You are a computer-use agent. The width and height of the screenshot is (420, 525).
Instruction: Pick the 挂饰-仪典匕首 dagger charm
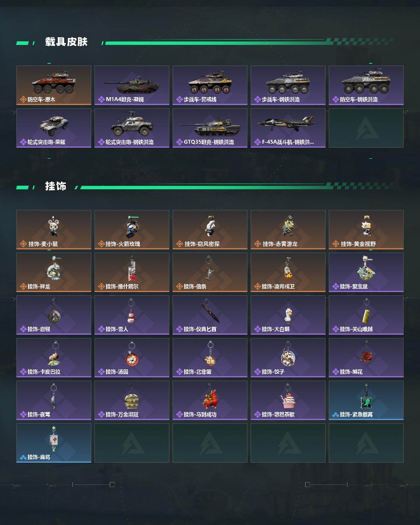(x=210, y=315)
